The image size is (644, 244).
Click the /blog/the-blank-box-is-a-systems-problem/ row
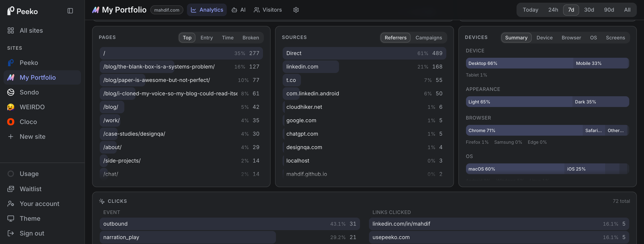click(x=181, y=66)
